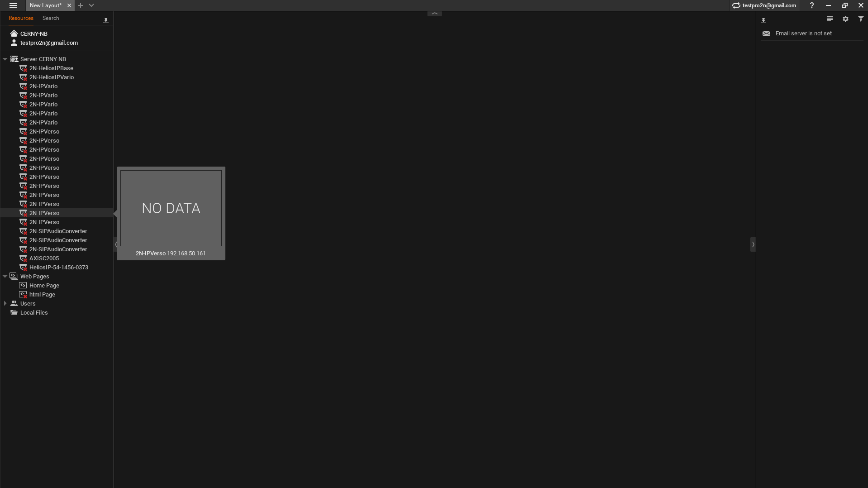The width and height of the screenshot is (868, 488).
Task: Click the Email server is not set notification
Action: [x=812, y=33]
